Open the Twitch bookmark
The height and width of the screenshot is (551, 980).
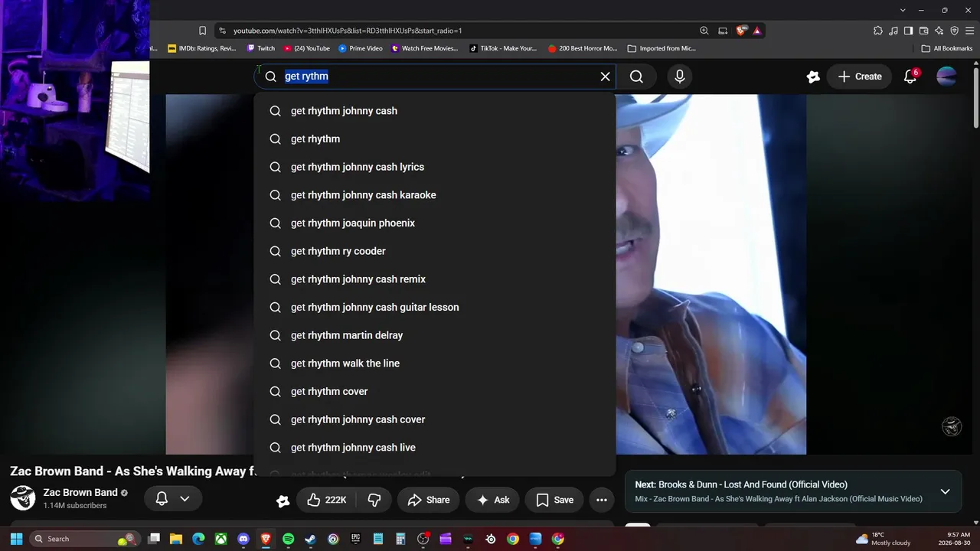(261, 48)
